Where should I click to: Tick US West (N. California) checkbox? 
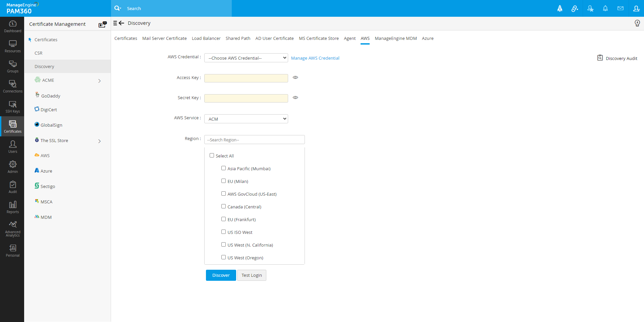[223, 245]
